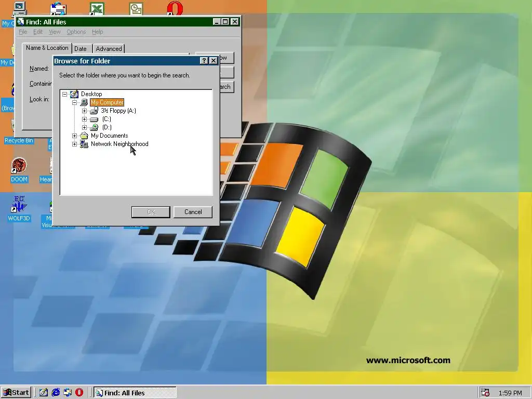Click the 1:59 PM clock in tray

coord(510,393)
